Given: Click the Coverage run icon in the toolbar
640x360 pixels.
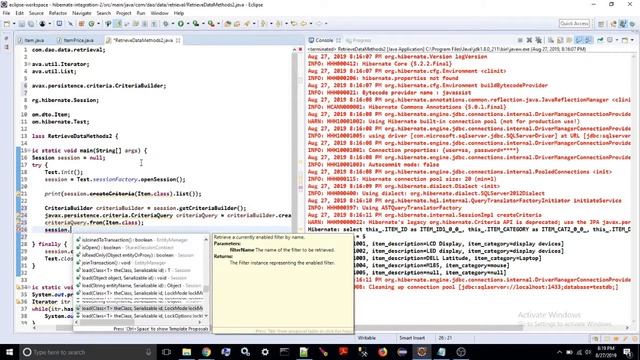Looking at the screenshot, I should click(x=196, y=24).
